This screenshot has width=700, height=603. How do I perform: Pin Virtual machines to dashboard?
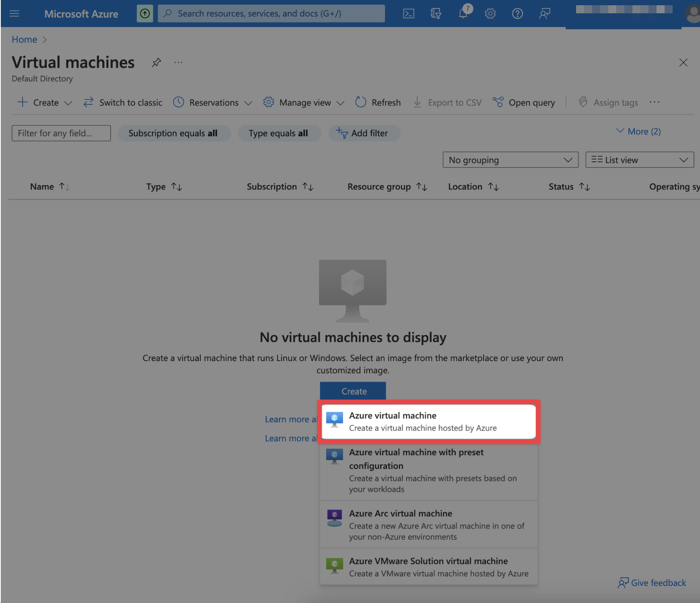(156, 62)
